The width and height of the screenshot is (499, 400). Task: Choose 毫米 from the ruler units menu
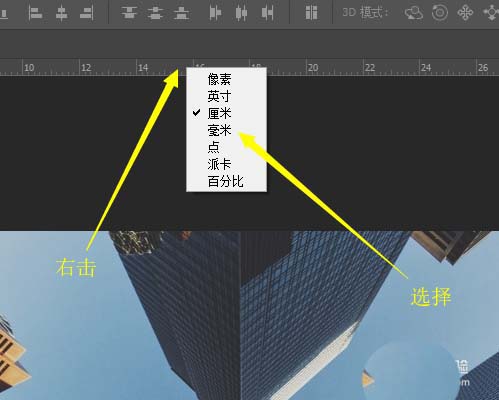click(226, 130)
